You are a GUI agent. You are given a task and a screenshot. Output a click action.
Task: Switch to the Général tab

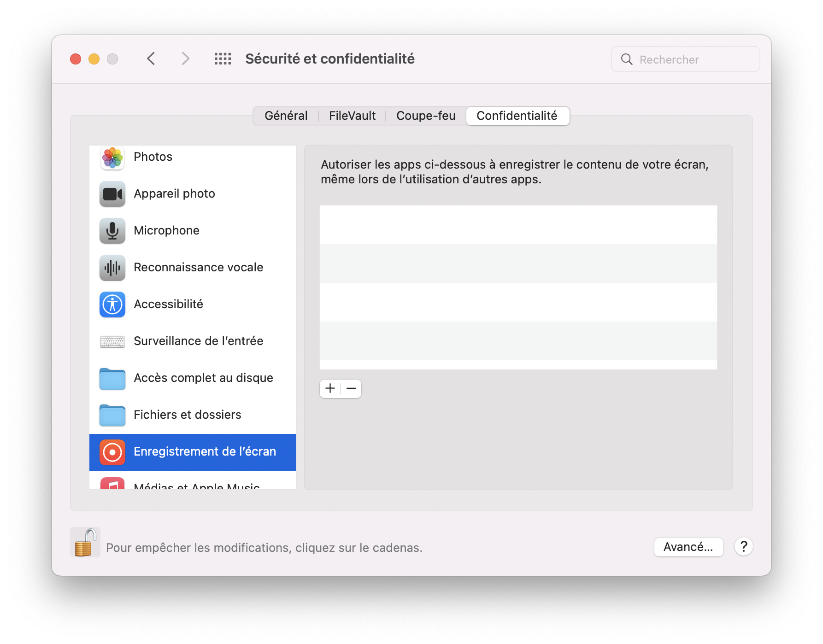click(x=286, y=116)
